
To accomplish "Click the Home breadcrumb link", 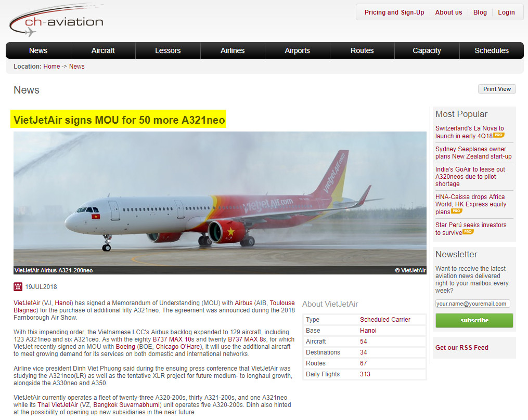I will (x=51, y=67).
